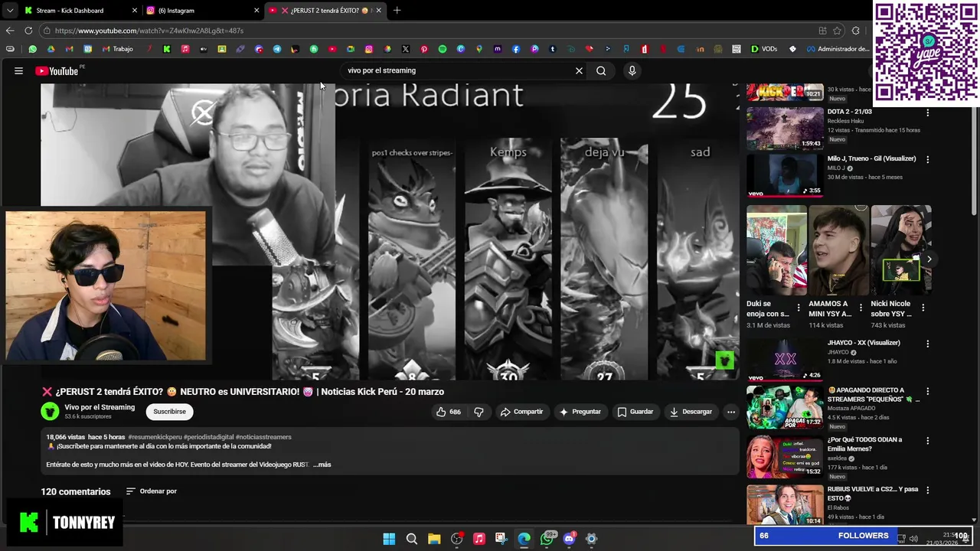Screen dimensions: 980x551
Task: Subscribe with the Suscribirse button
Action: pyautogui.click(x=169, y=412)
